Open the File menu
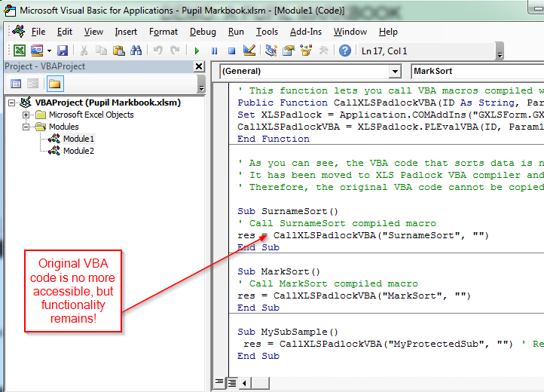544x392 pixels. tap(38, 32)
